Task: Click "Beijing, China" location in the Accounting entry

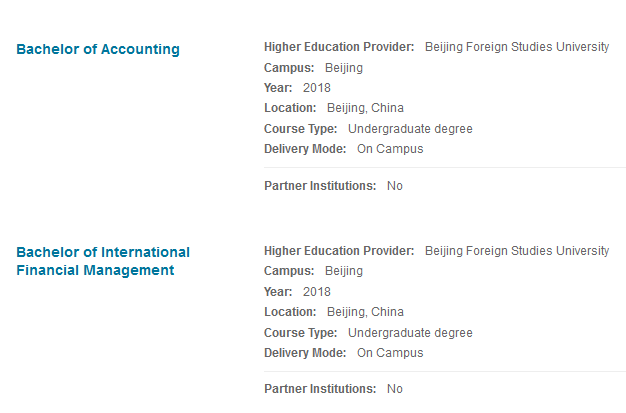Action: (365, 108)
